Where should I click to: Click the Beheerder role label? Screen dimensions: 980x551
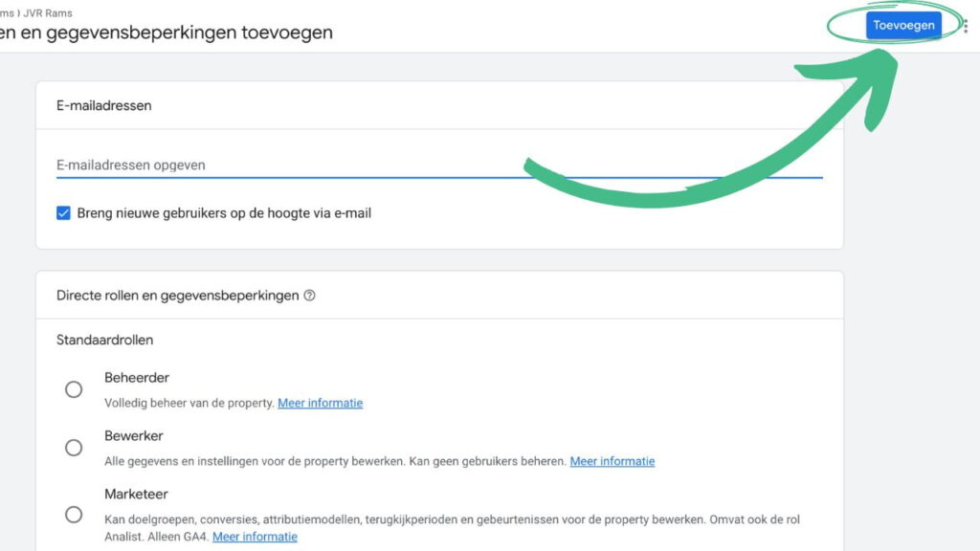click(x=136, y=377)
